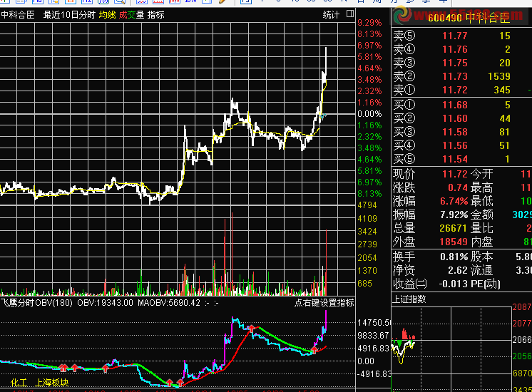Viewport: 532px width, 392px height.
Task: Click the PE(动) label
Action: click(486, 284)
